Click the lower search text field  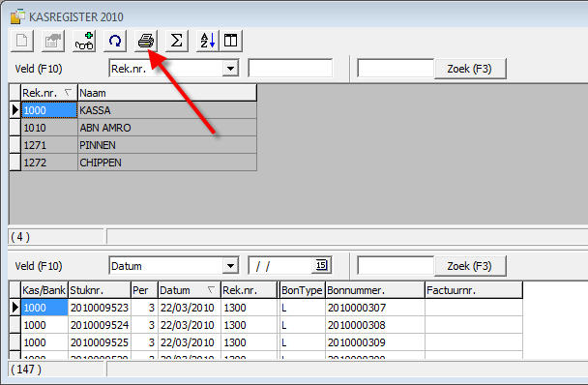(x=396, y=266)
